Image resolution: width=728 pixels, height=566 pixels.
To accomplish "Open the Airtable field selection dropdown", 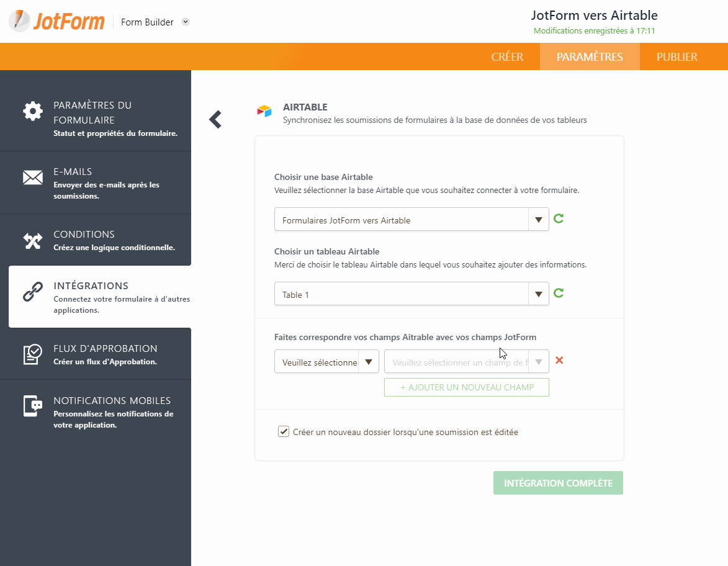I will 326,361.
